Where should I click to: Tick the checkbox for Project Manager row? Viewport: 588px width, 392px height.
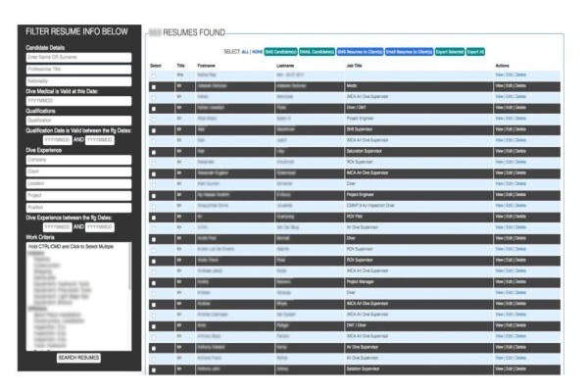coord(154,283)
